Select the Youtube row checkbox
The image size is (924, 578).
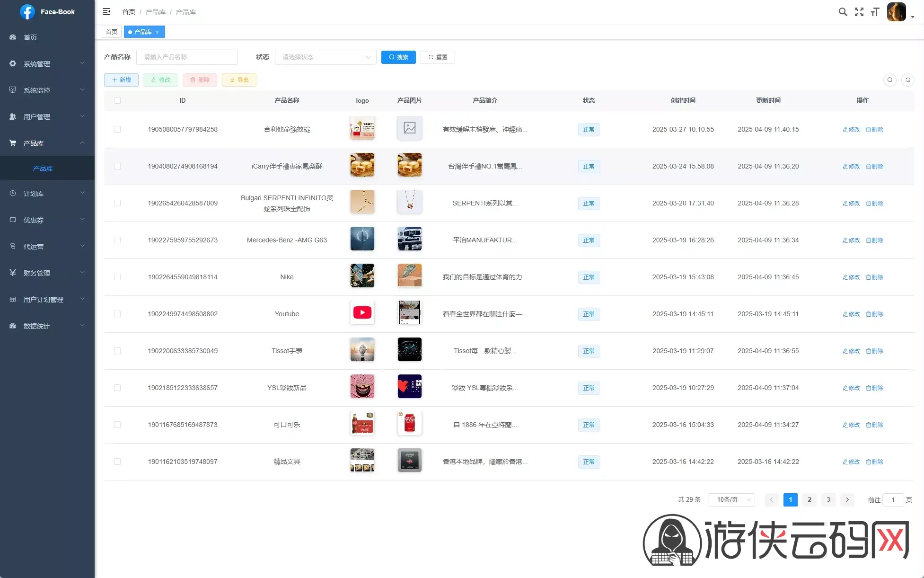117,314
